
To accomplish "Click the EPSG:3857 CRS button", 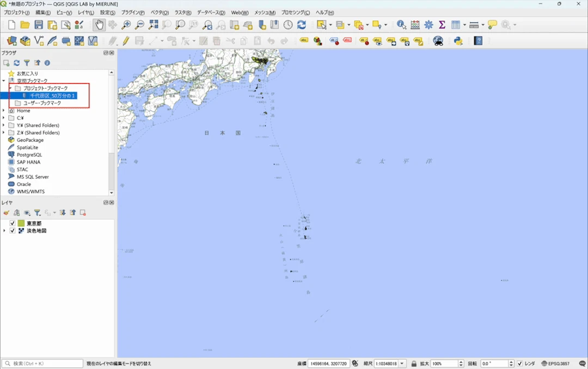I will (x=555, y=364).
